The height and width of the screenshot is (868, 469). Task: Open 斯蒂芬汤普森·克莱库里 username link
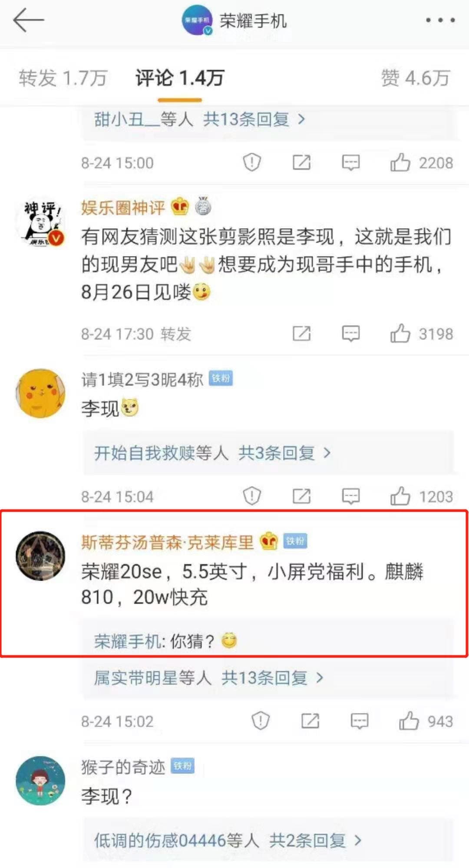tap(168, 542)
